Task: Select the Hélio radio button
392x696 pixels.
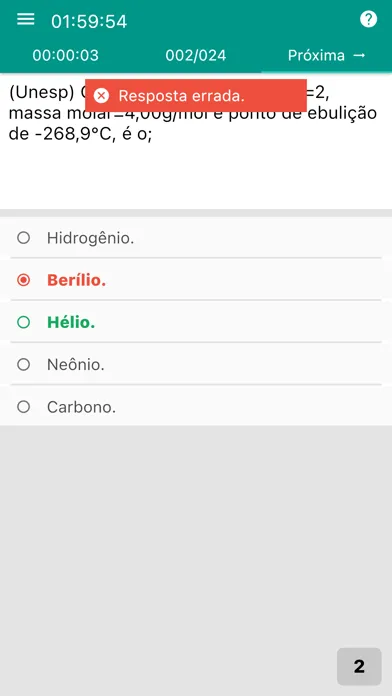Action: tap(24, 322)
